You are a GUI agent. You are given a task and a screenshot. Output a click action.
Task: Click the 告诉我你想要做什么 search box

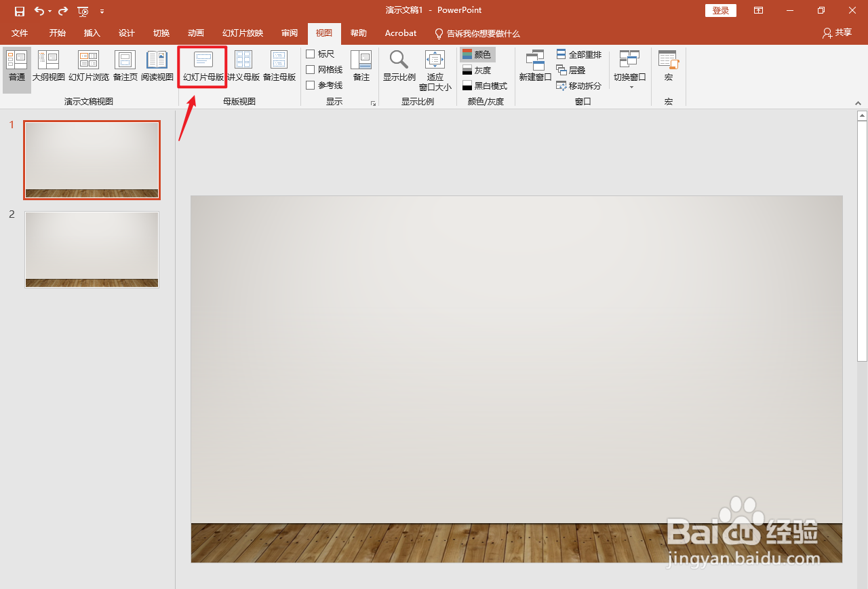(477, 33)
